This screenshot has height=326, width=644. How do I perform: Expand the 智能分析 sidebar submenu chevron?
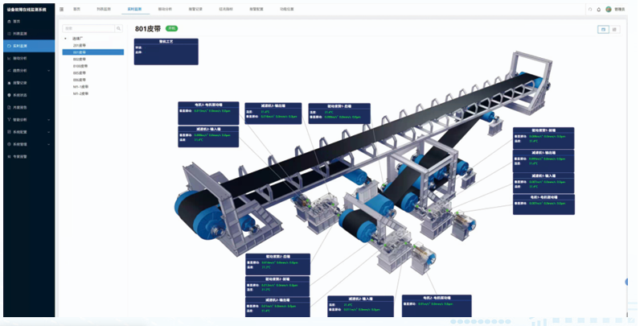click(49, 120)
